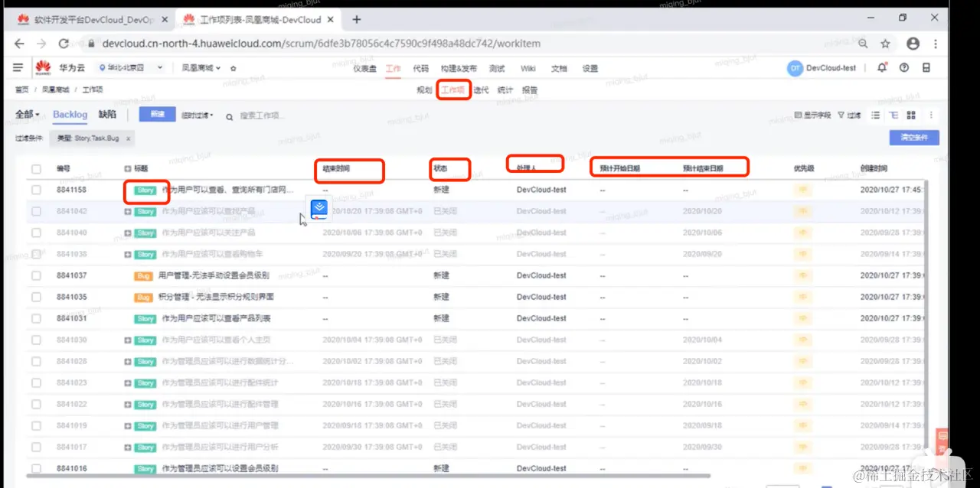Switch to card grid view icon
Image resolution: width=980 pixels, height=488 pixels.
(911, 115)
